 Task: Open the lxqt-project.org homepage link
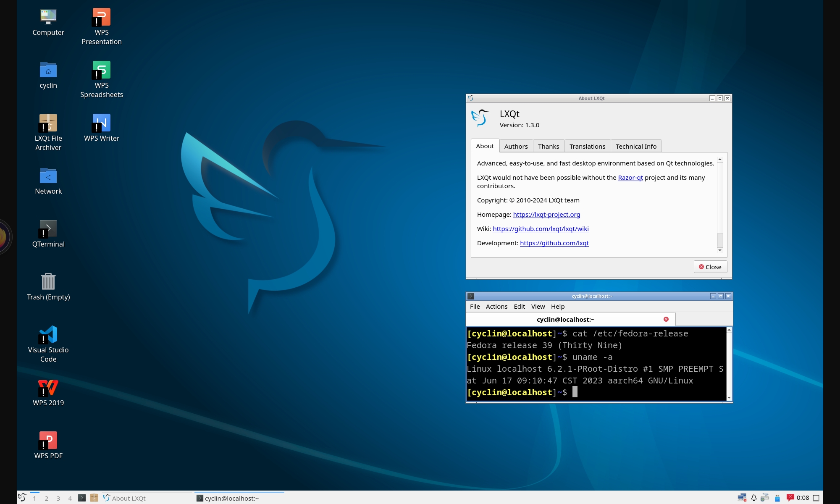(x=546, y=214)
